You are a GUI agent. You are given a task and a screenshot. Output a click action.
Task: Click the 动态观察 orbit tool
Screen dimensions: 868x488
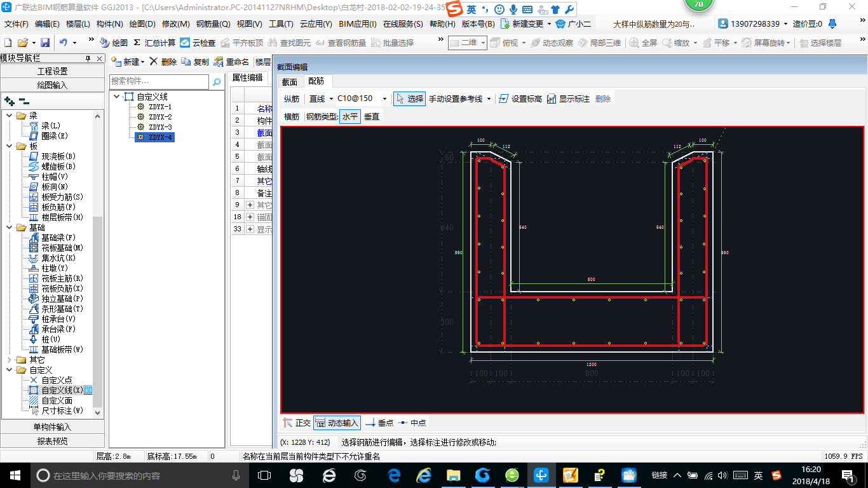tap(552, 43)
